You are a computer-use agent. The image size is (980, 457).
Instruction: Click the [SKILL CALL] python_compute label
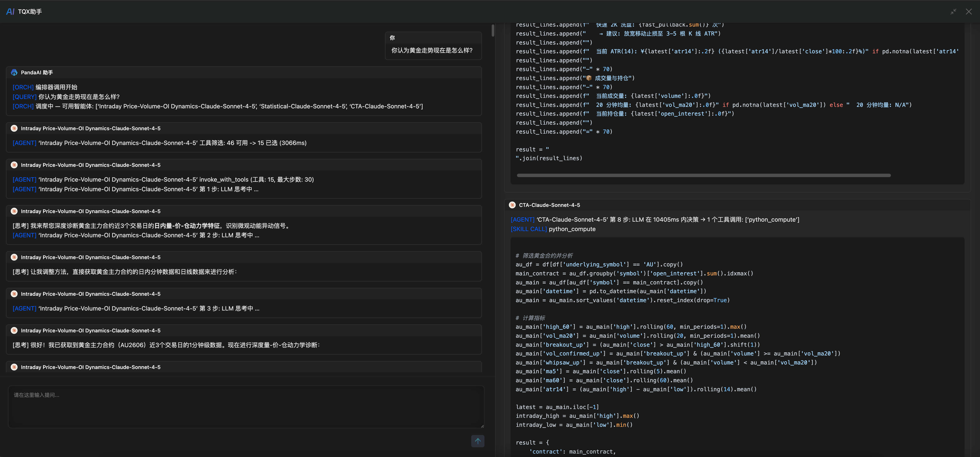pyautogui.click(x=553, y=229)
